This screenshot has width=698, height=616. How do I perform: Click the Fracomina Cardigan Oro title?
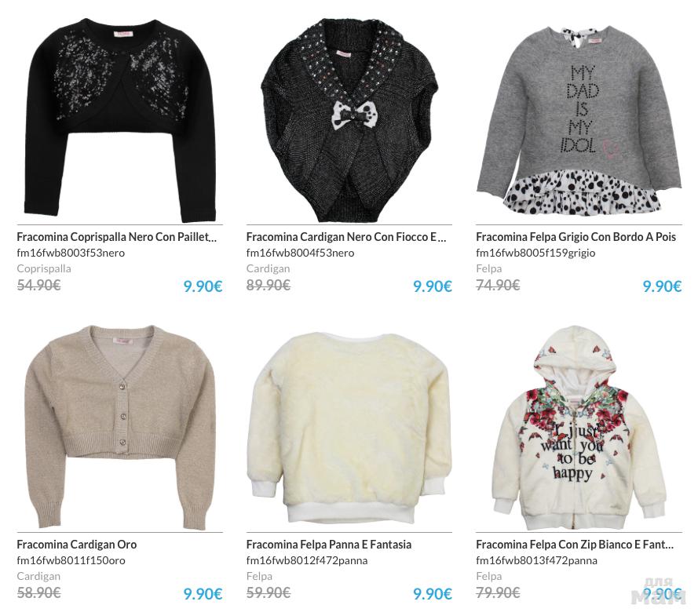pos(77,545)
